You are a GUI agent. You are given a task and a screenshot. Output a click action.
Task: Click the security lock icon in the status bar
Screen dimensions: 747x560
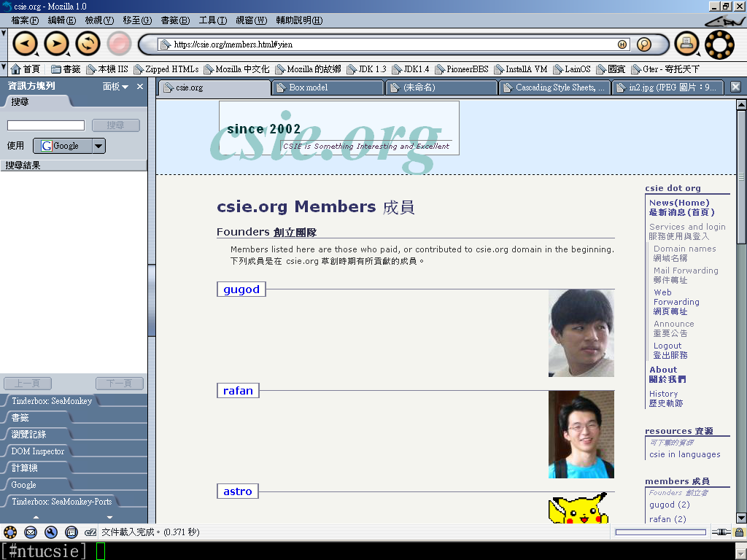pos(739,532)
